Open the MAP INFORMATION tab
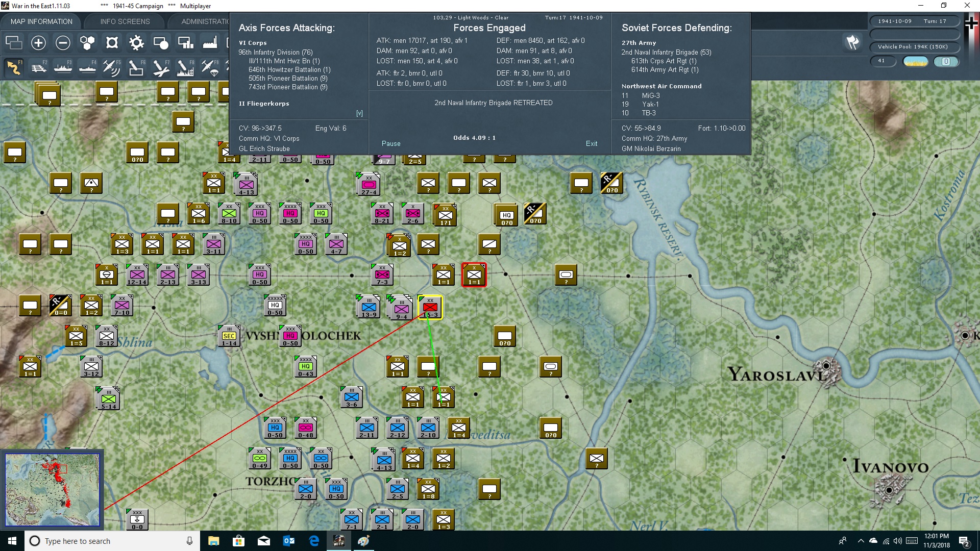980x551 pixels. tap(41, 21)
